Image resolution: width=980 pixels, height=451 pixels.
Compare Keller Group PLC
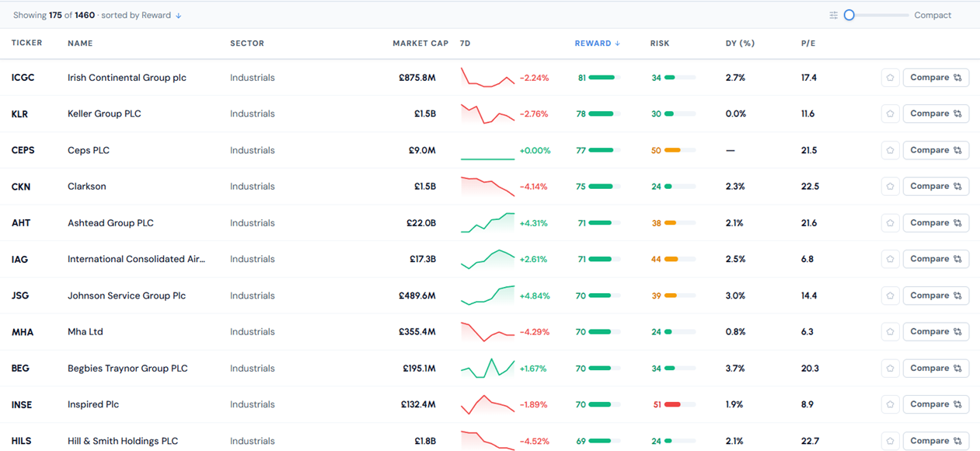point(936,114)
